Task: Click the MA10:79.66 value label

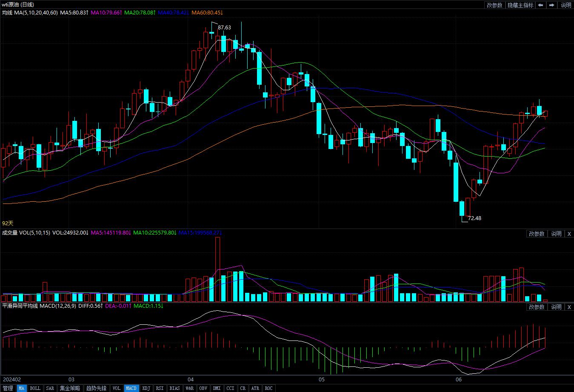Action: coord(107,13)
